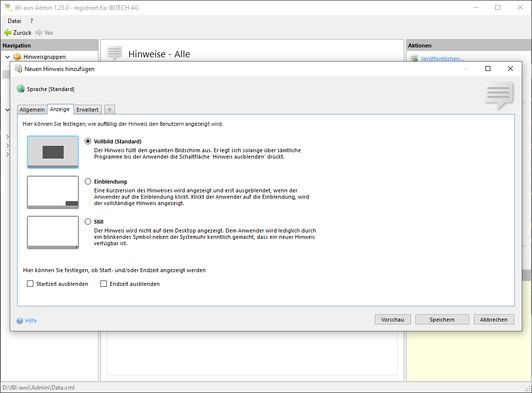The height and width of the screenshot is (393, 532).
Task: Click the Einblendung preview thumbnail
Action: 53,192
